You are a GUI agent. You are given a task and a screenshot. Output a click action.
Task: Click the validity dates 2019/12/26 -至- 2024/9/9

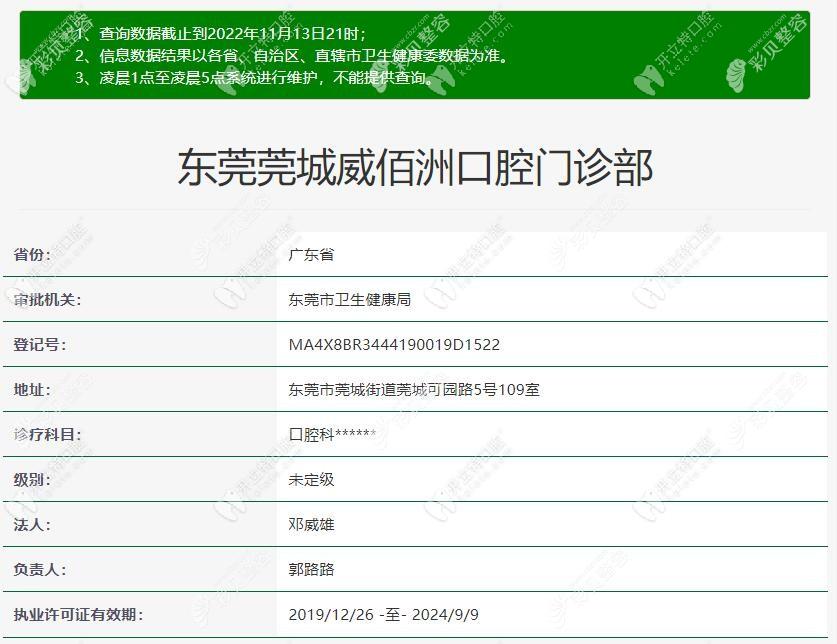383,614
